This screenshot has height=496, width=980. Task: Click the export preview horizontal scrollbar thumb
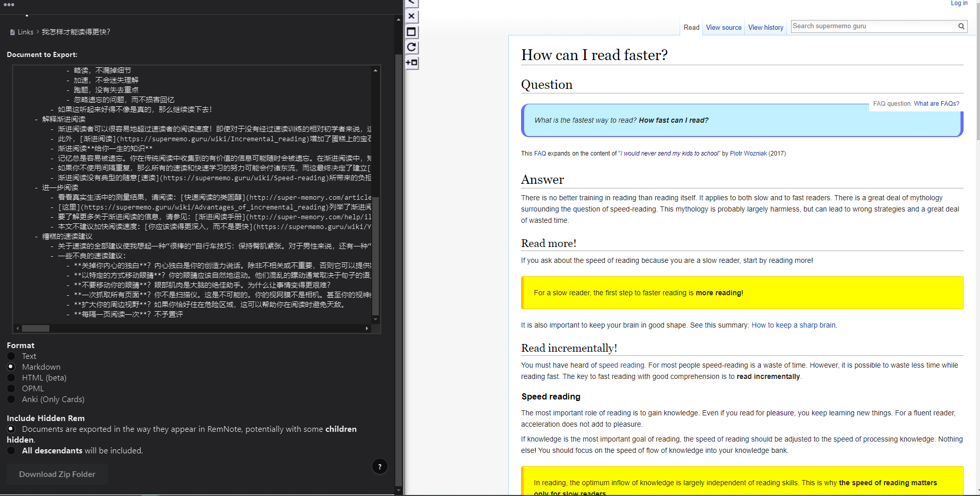(x=35, y=329)
